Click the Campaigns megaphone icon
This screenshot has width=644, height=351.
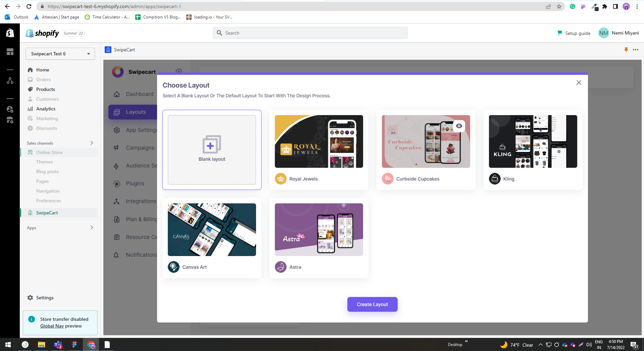pyautogui.click(x=116, y=148)
